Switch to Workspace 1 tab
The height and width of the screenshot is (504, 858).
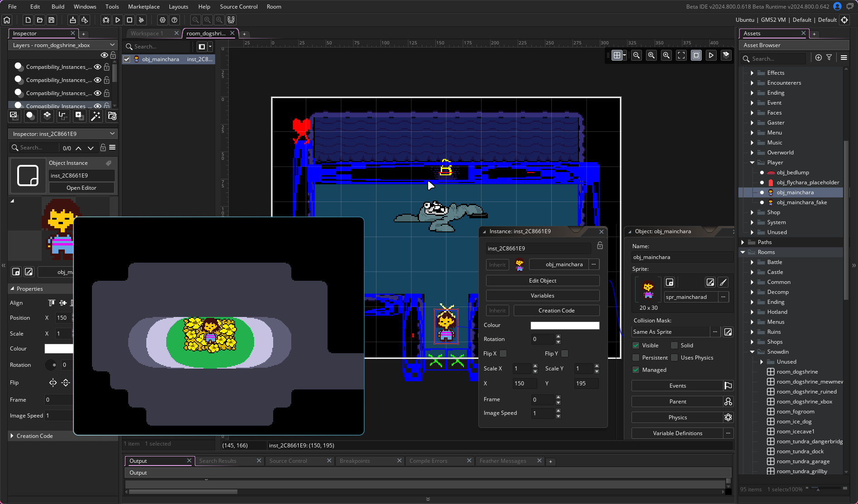click(147, 34)
